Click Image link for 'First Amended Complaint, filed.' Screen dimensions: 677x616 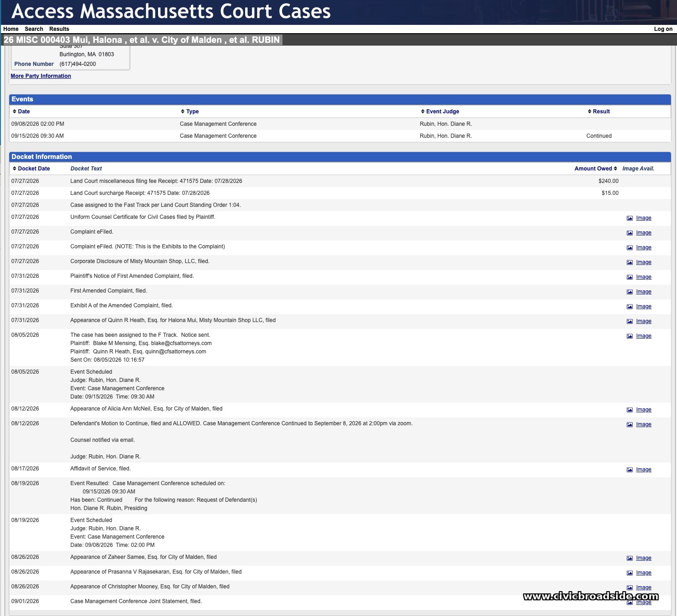tap(644, 292)
